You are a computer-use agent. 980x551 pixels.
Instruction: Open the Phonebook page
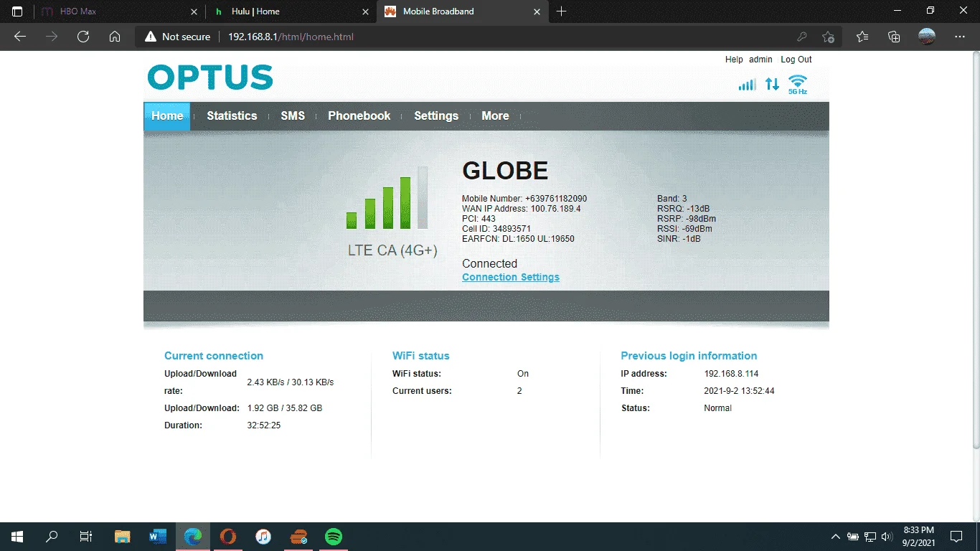click(x=359, y=116)
